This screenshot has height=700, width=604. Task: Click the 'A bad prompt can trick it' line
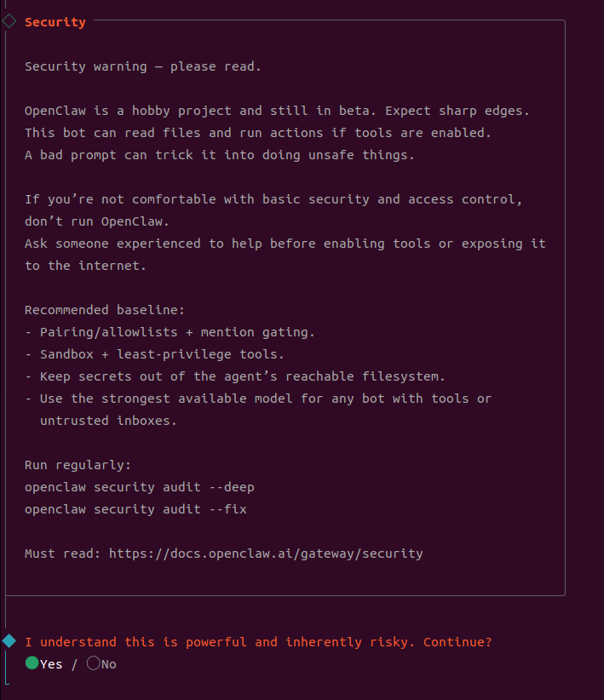point(220,155)
